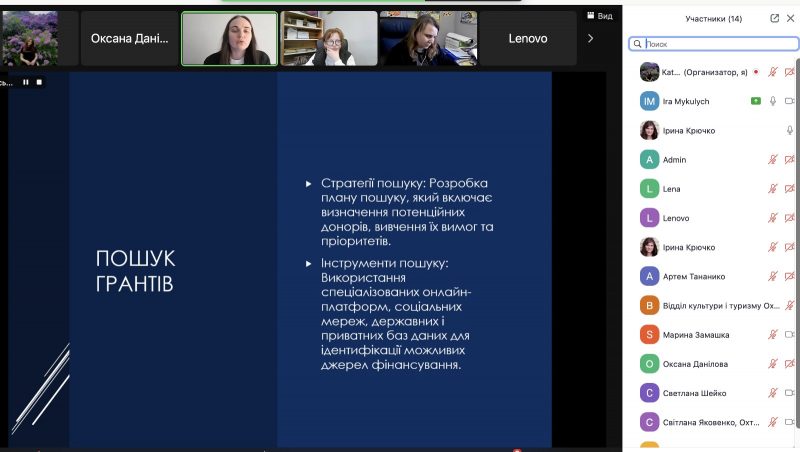Show next video thumbnails with the right chevron
Screen dimensions: 800x452
coord(590,38)
